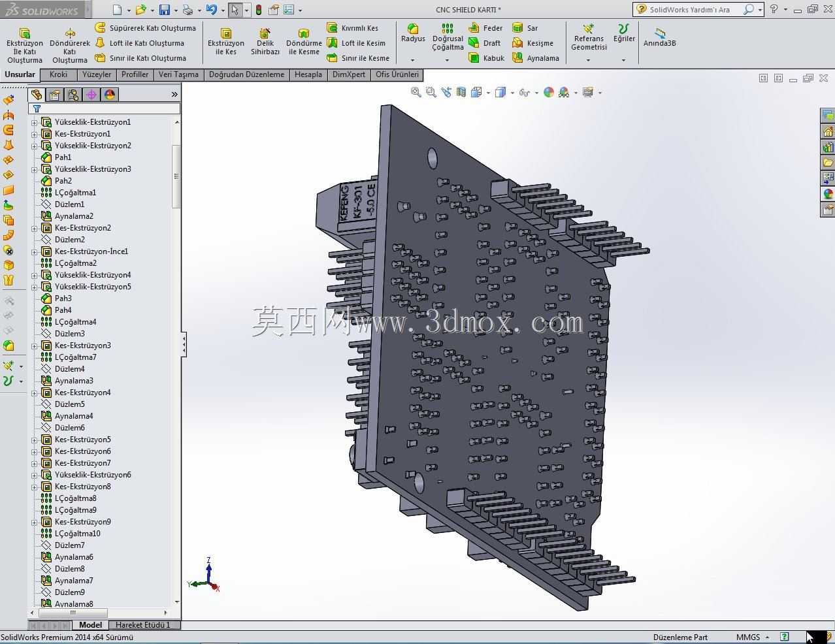The height and width of the screenshot is (644, 835).
Task: Click the Zoom to Fit icon
Action: (x=416, y=92)
